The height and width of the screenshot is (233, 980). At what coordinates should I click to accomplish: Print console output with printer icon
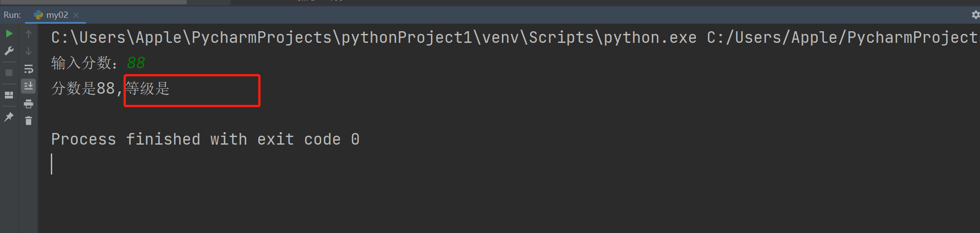coord(29,104)
